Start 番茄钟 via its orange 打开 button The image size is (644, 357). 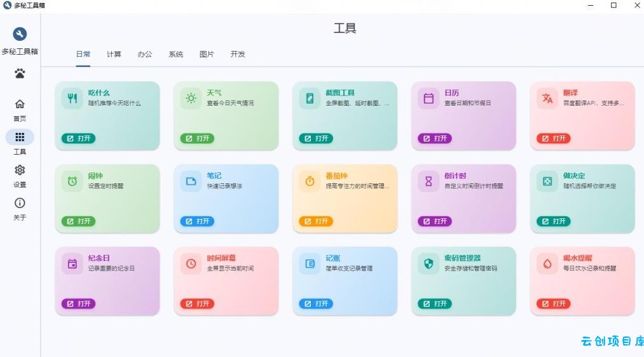coord(316,221)
